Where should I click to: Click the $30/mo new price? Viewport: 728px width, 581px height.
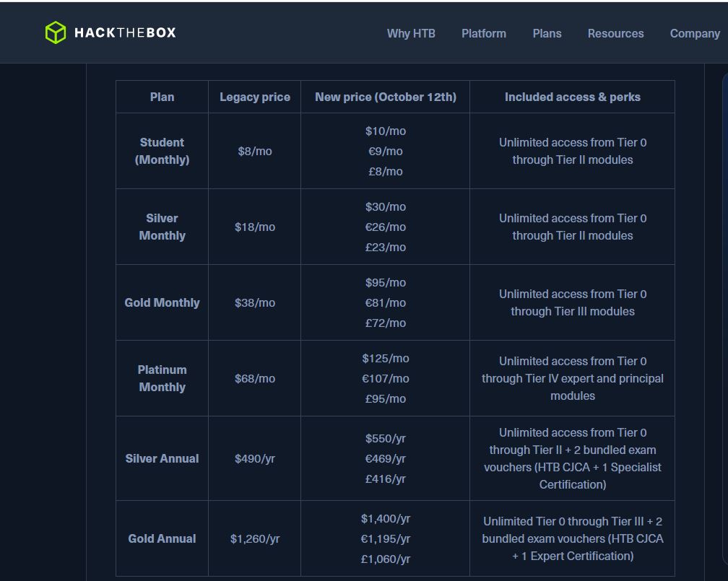click(386, 206)
